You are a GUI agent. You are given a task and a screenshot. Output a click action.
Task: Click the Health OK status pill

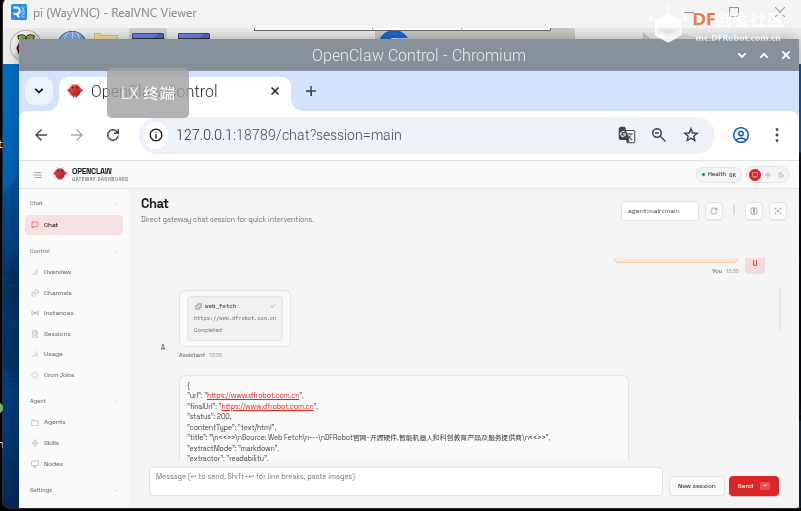[719, 175]
